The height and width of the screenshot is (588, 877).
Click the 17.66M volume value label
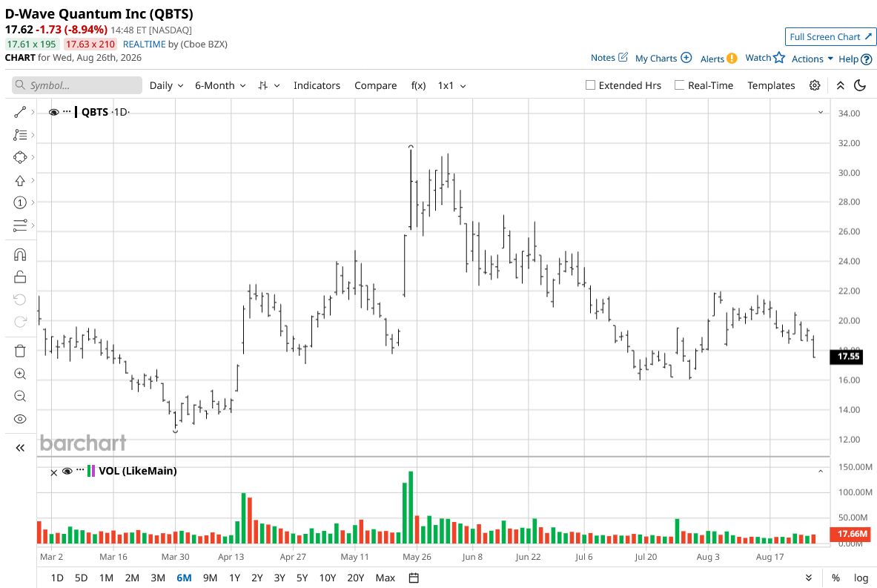(851, 534)
